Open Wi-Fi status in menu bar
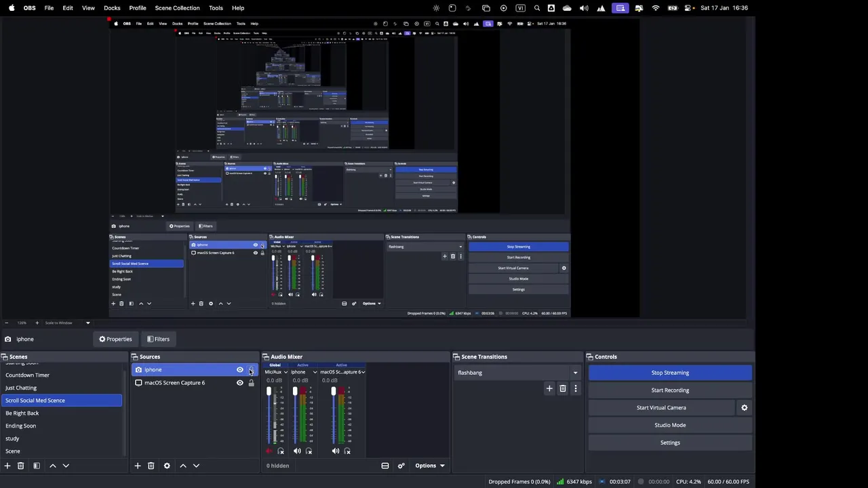868x488 pixels. (x=656, y=8)
